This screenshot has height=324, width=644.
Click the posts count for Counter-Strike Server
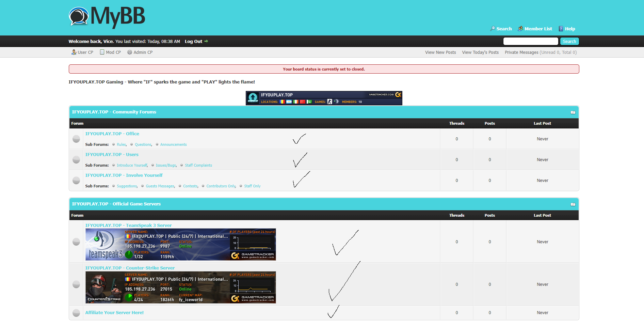[x=490, y=284]
